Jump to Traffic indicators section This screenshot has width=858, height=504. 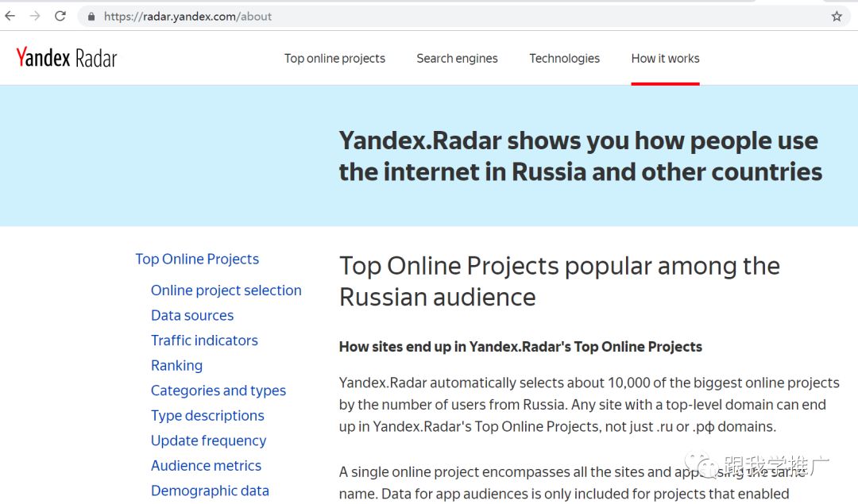click(204, 340)
